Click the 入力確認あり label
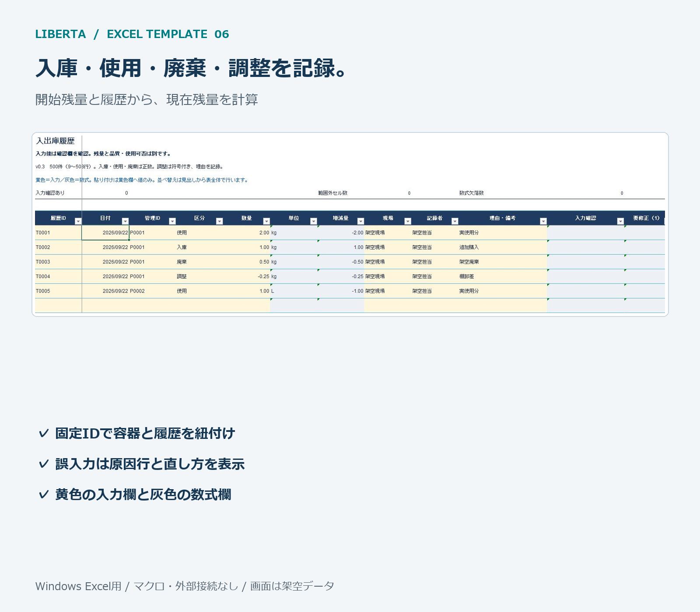700x612 pixels. click(x=50, y=193)
